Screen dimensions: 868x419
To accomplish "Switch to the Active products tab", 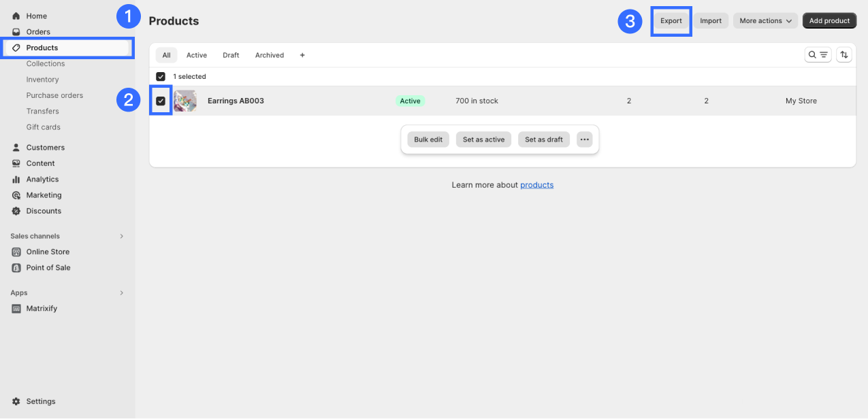I will [x=197, y=55].
